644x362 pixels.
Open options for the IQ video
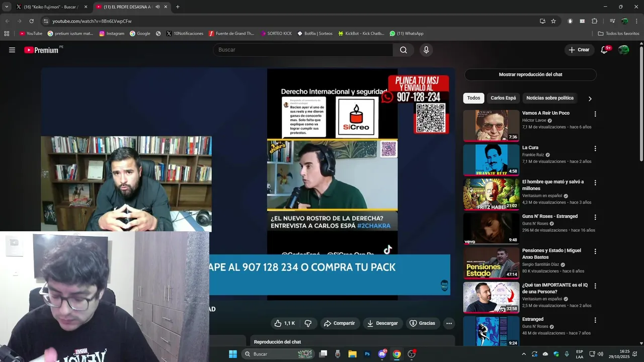click(x=595, y=286)
